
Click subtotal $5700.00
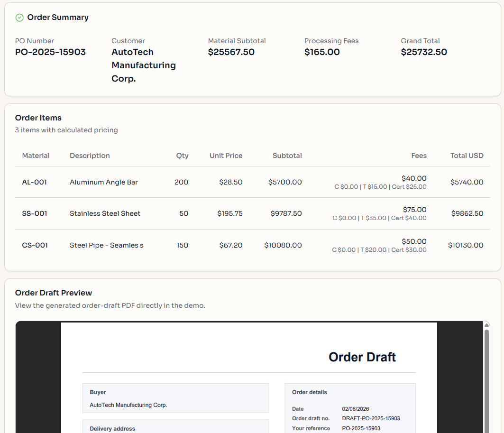285,182
